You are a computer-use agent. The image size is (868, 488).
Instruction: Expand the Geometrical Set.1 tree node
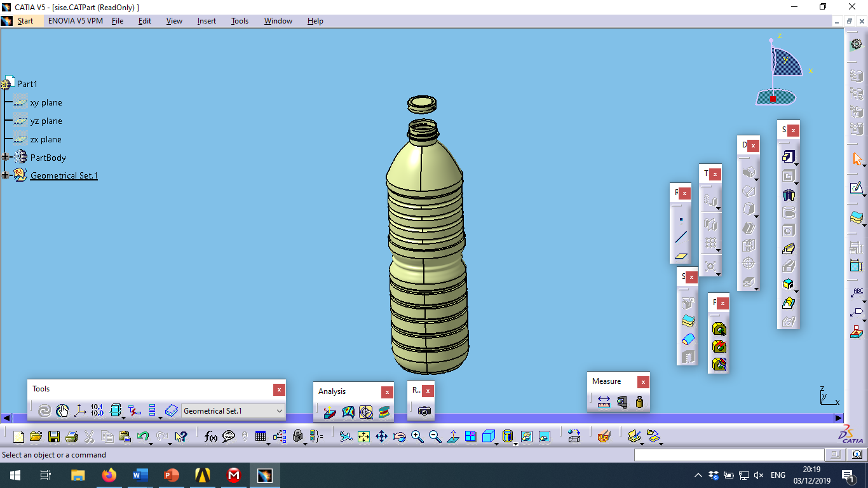tap(6, 175)
